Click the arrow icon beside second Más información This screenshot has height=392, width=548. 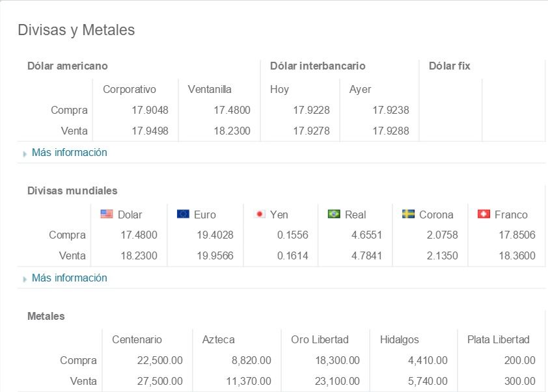coord(24,278)
